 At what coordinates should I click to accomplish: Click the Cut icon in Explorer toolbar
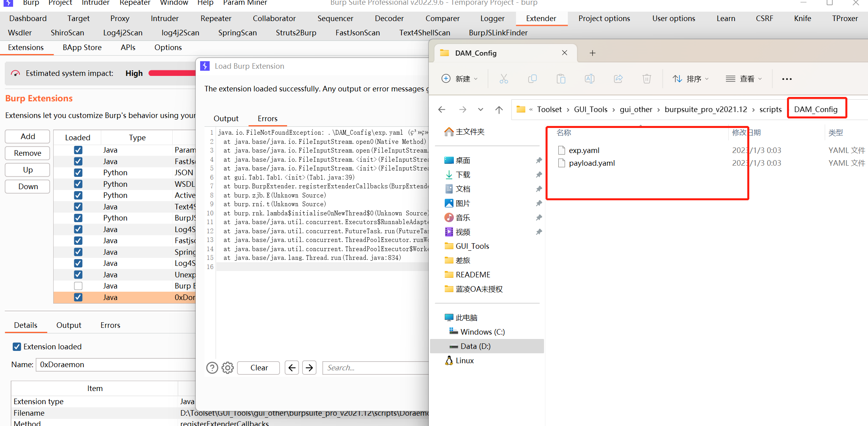coord(503,78)
